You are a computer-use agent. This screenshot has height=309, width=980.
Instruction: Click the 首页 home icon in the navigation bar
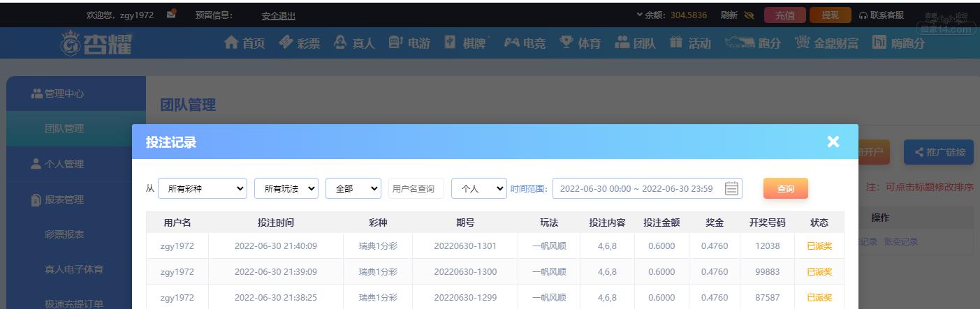point(231,43)
